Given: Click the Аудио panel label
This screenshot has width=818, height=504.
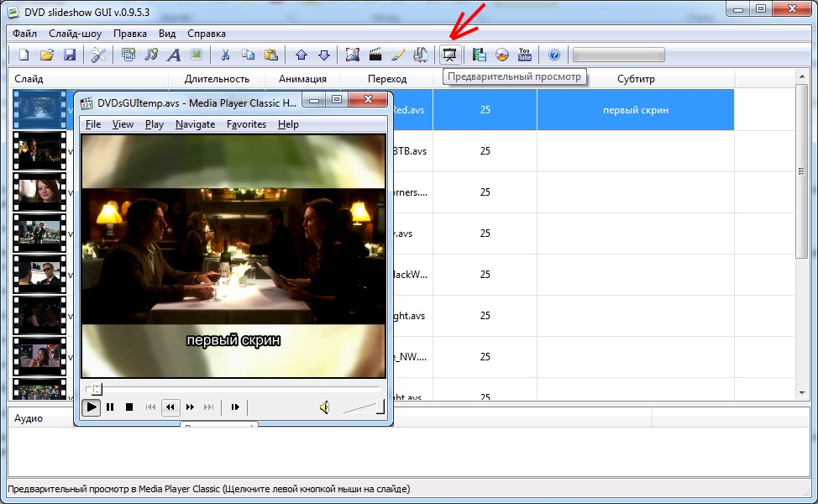Looking at the screenshot, I should 29,418.
